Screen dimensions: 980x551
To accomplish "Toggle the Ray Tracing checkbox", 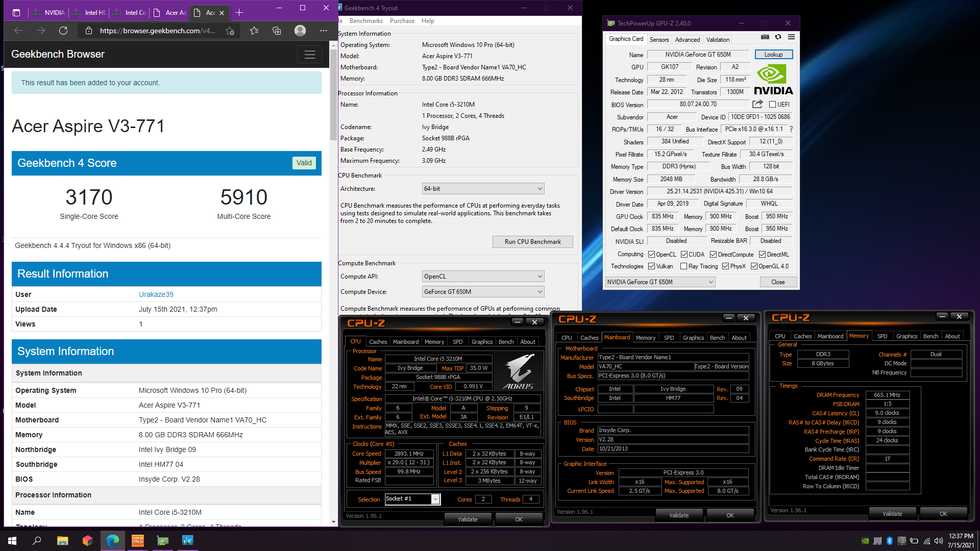I will click(x=683, y=266).
